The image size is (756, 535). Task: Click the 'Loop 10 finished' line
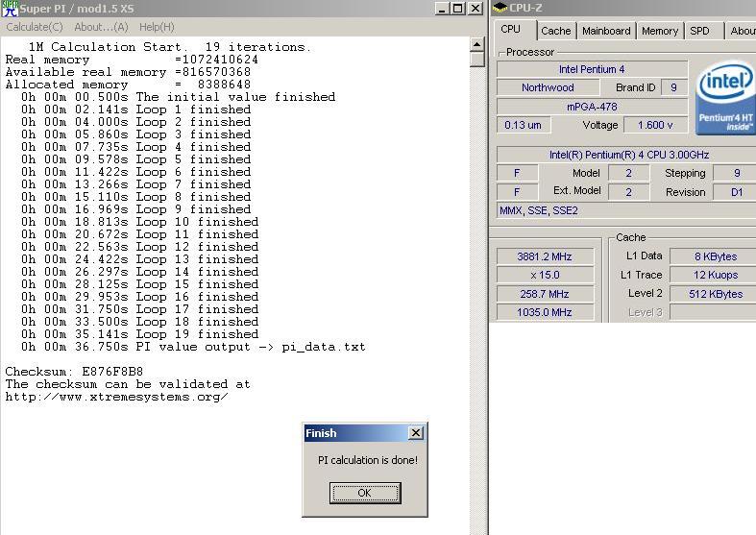[x=139, y=222]
